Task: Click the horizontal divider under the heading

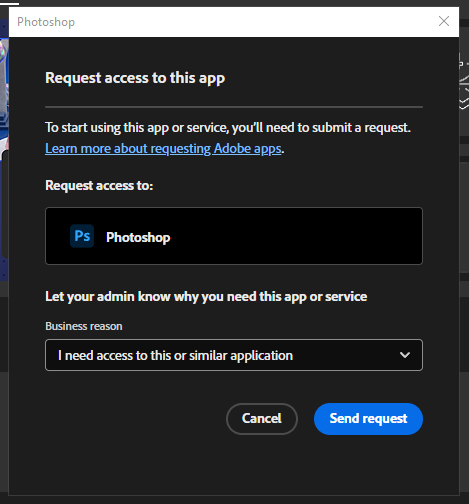Action: [234, 107]
